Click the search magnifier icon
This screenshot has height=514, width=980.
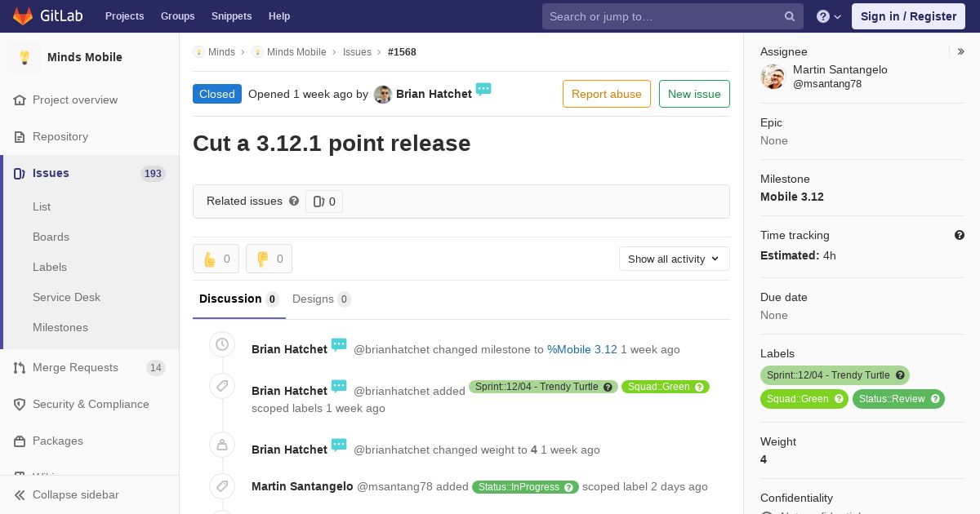pos(790,16)
